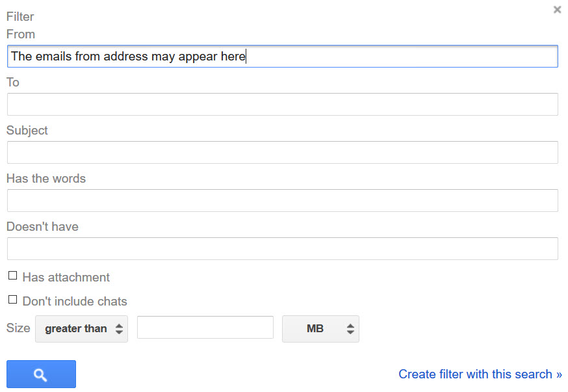The image size is (568, 392).
Task: Click the size value number field
Action: tap(205, 328)
